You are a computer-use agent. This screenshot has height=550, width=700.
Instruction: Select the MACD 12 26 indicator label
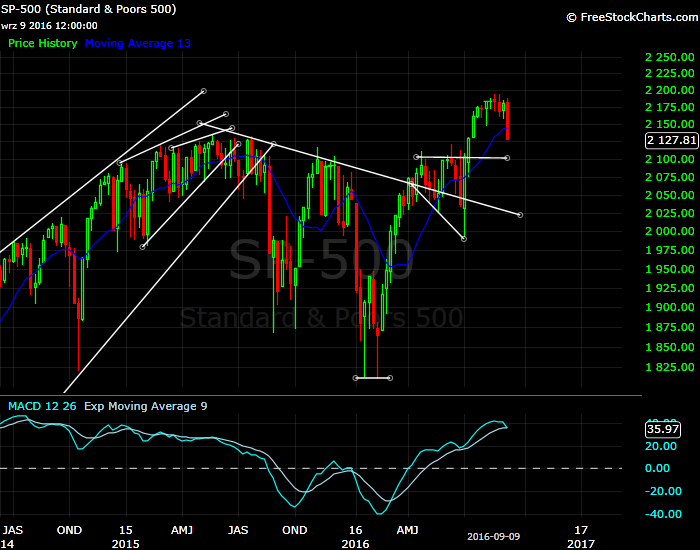[42, 406]
